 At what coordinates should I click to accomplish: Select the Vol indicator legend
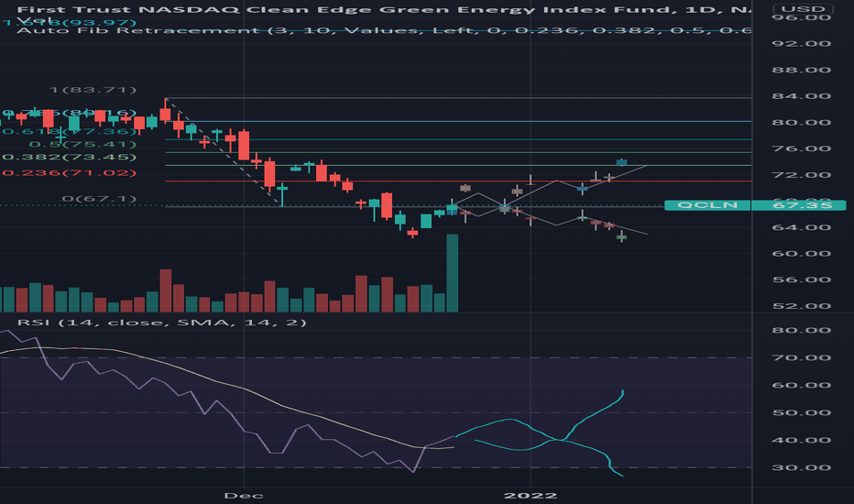34,20
